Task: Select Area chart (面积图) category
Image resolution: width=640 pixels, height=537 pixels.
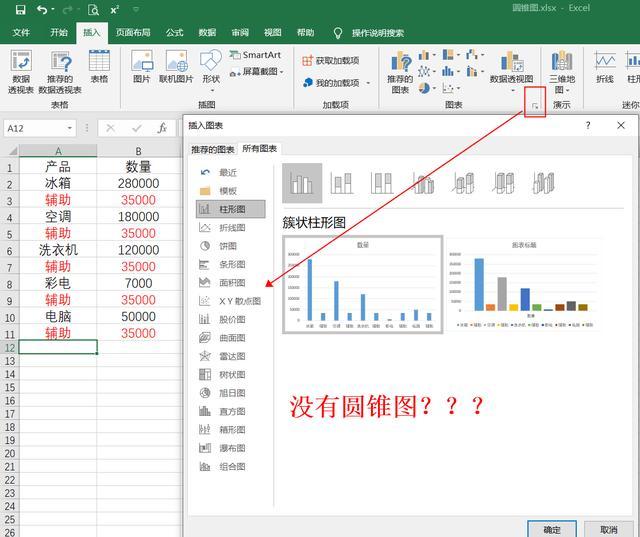Action: [x=231, y=283]
